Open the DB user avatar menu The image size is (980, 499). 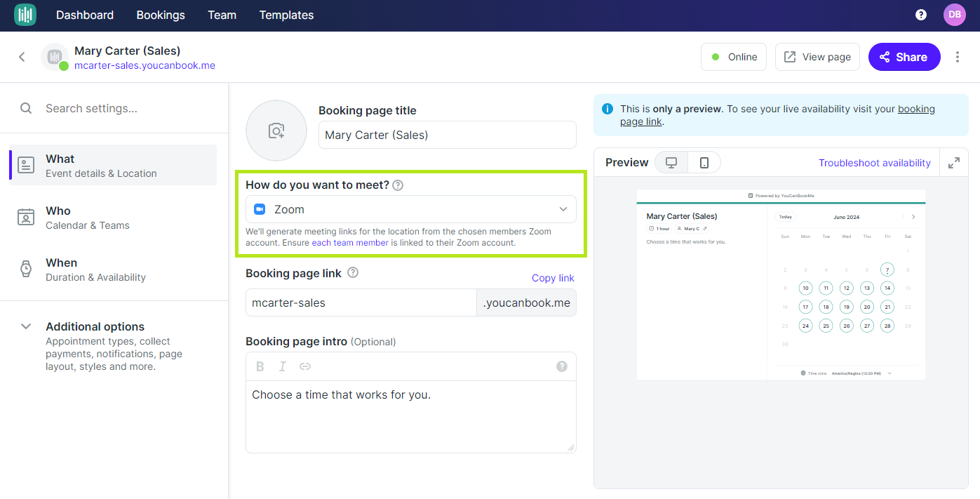(x=954, y=15)
